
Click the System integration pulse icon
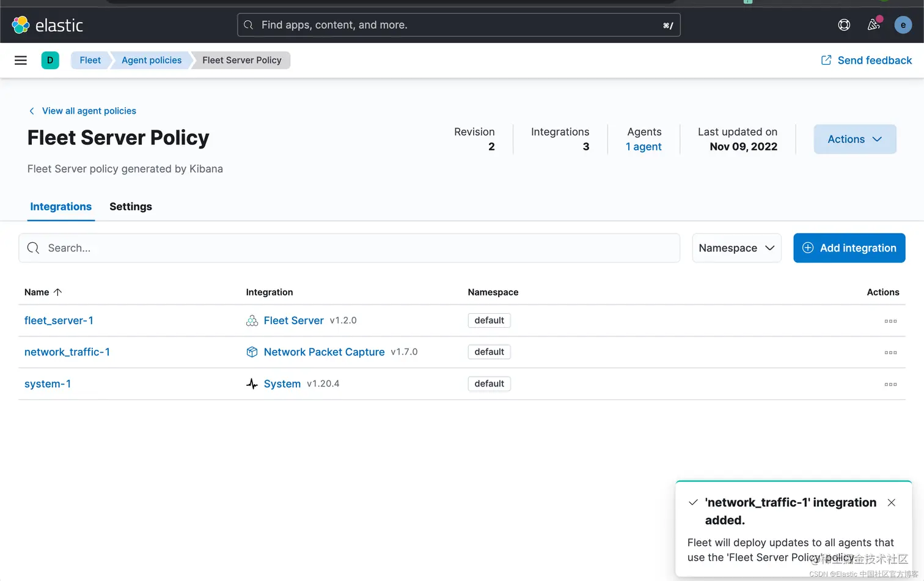[252, 384]
